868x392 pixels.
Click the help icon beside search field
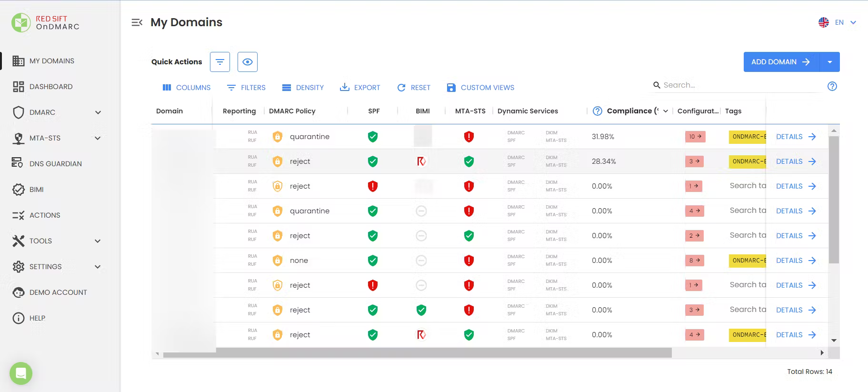(x=832, y=86)
